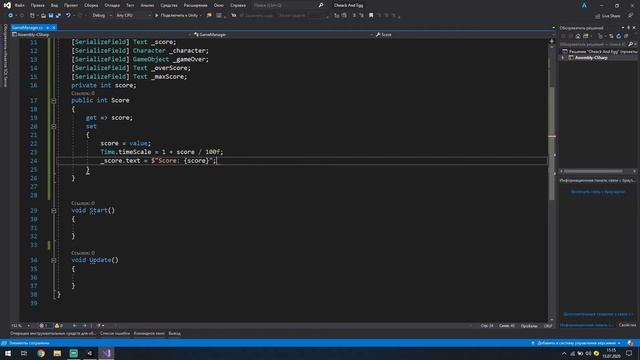Collapse the Start method at line 29

click(53, 211)
